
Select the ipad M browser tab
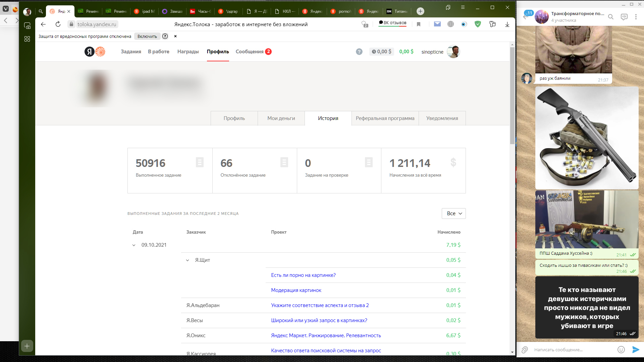145,11
